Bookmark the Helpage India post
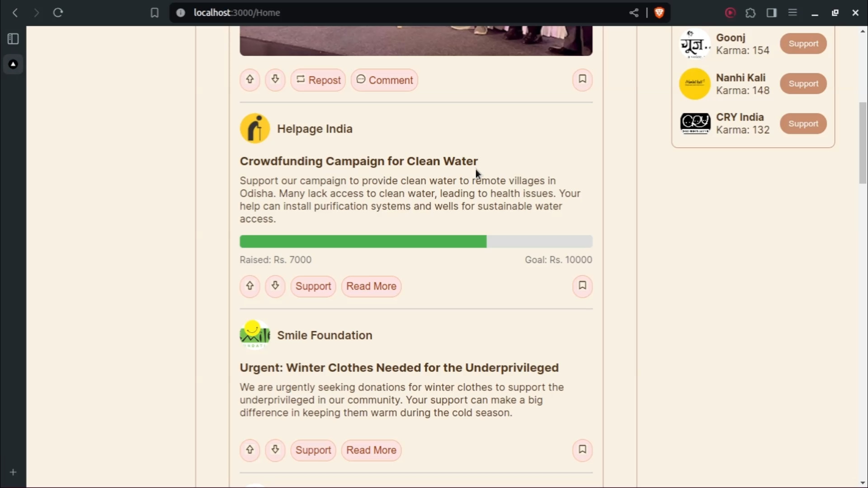The height and width of the screenshot is (488, 868). click(x=582, y=286)
